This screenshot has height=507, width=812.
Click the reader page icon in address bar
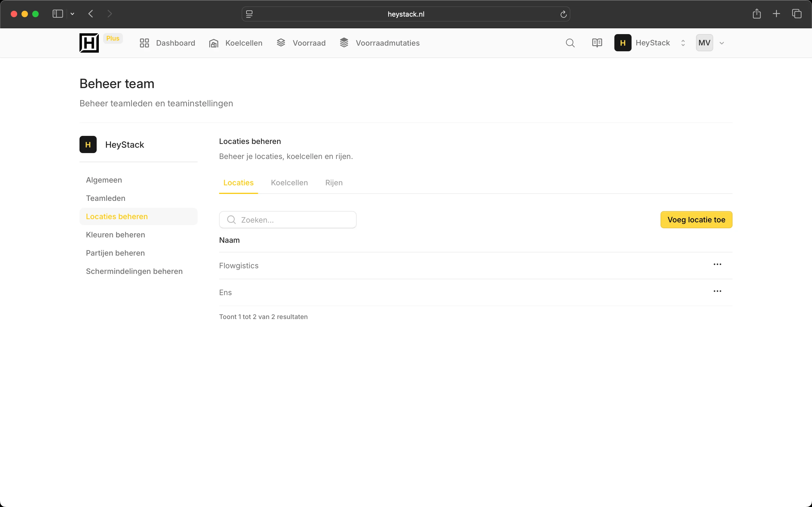pos(249,14)
